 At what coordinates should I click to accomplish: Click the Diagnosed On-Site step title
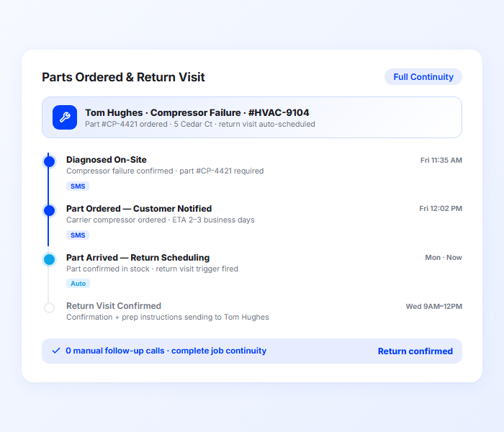click(107, 160)
